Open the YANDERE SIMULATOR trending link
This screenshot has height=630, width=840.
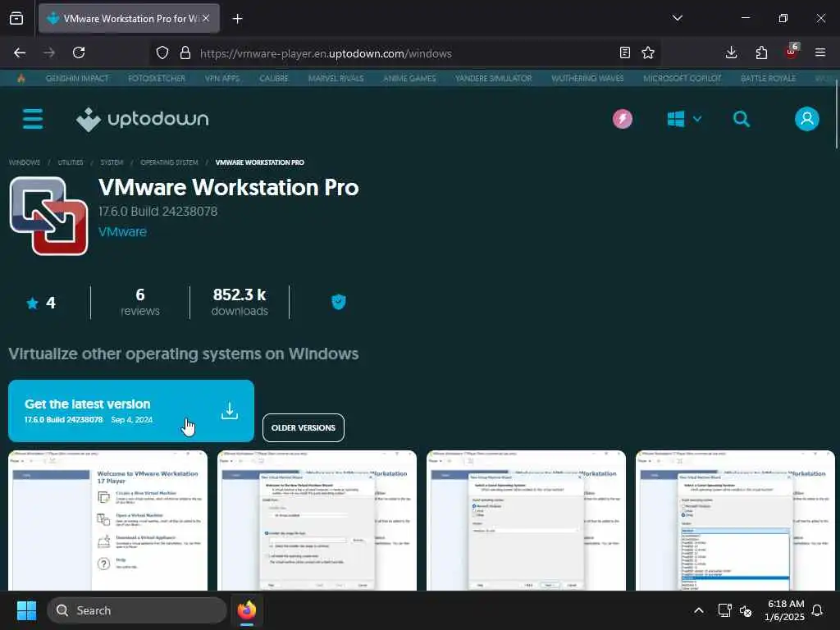(x=493, y=78)
